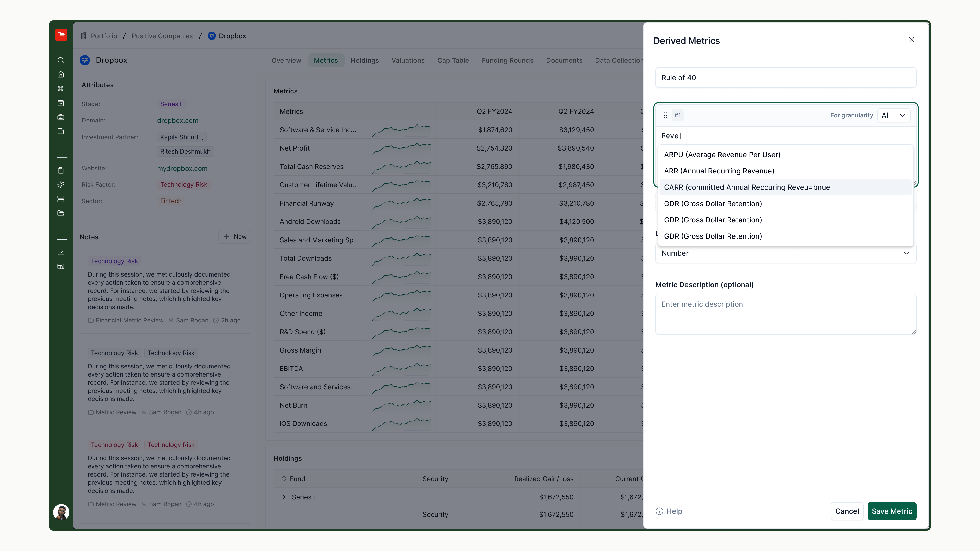Select the Metrics tab
Screen dimensions: 980x551
(x=326, y=60)
